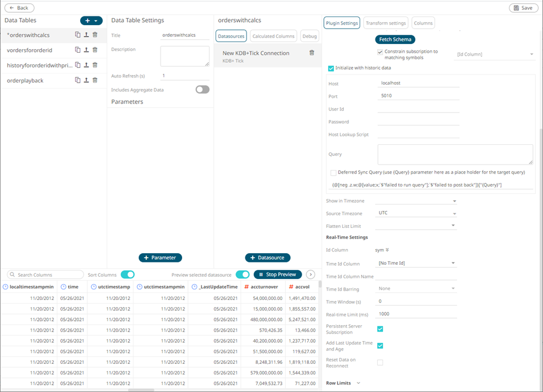This screenshot has width=543, height=392.
Task: Enable Reset Data on Reconnect checkbox
Action: pos(380,363)
